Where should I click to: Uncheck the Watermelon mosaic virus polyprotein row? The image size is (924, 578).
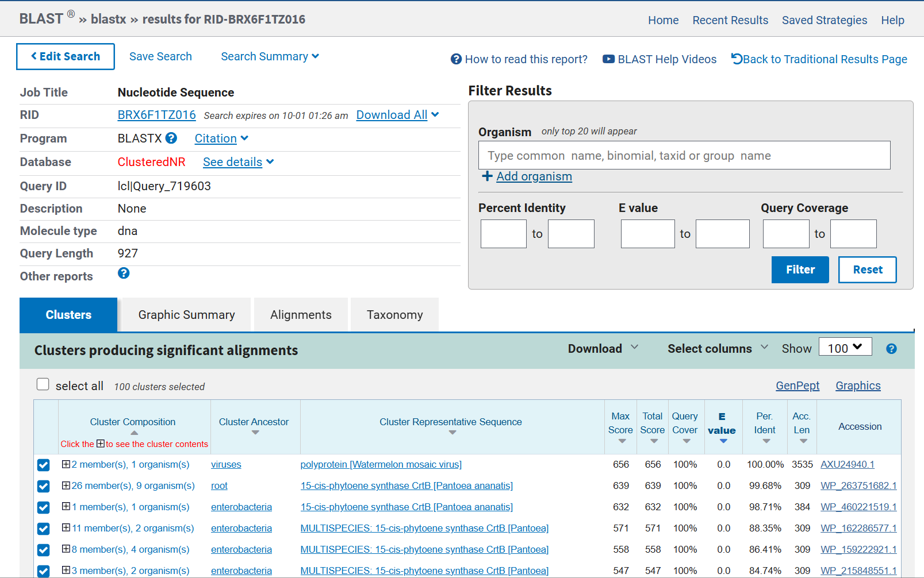tap(44, 465)
